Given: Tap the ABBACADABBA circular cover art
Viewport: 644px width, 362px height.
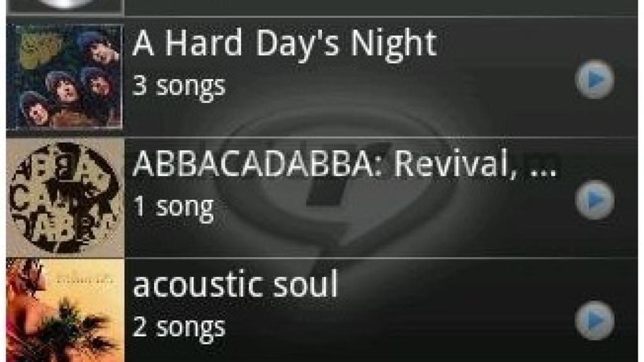Looking at the screenshot, I should pos(65,197).
